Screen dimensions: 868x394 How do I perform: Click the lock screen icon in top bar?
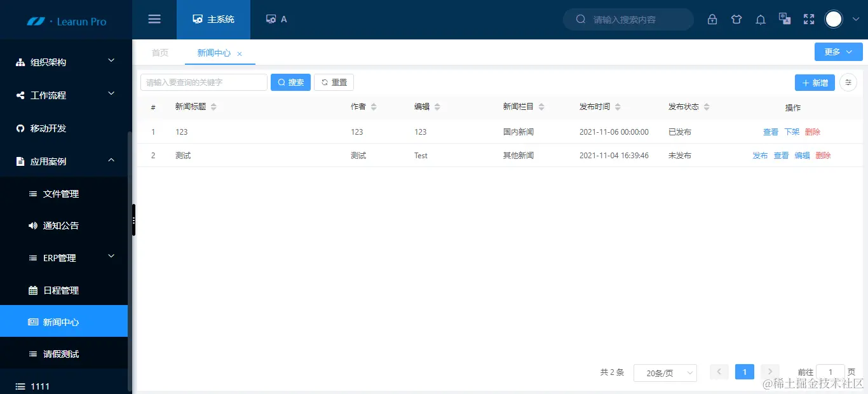[712, 19]
